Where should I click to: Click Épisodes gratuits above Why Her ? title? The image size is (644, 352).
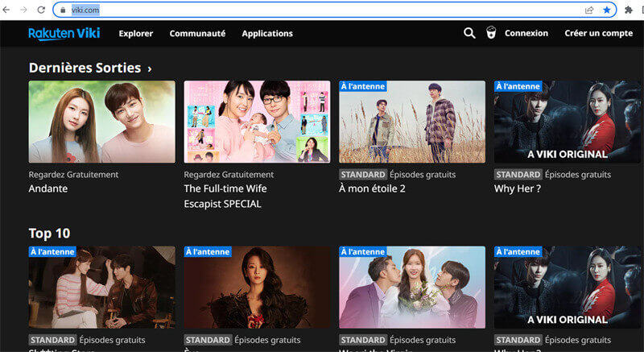[578, 175]
